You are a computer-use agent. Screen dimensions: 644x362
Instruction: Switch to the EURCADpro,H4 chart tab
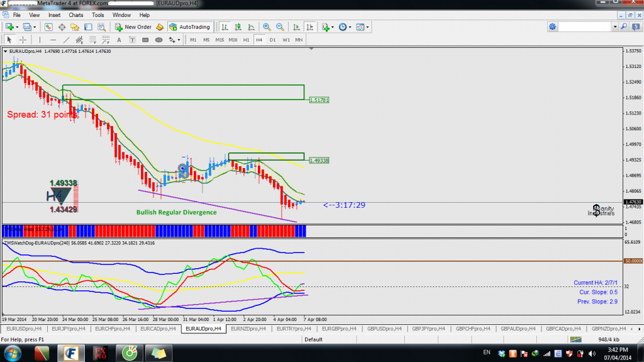pos(158,329)
